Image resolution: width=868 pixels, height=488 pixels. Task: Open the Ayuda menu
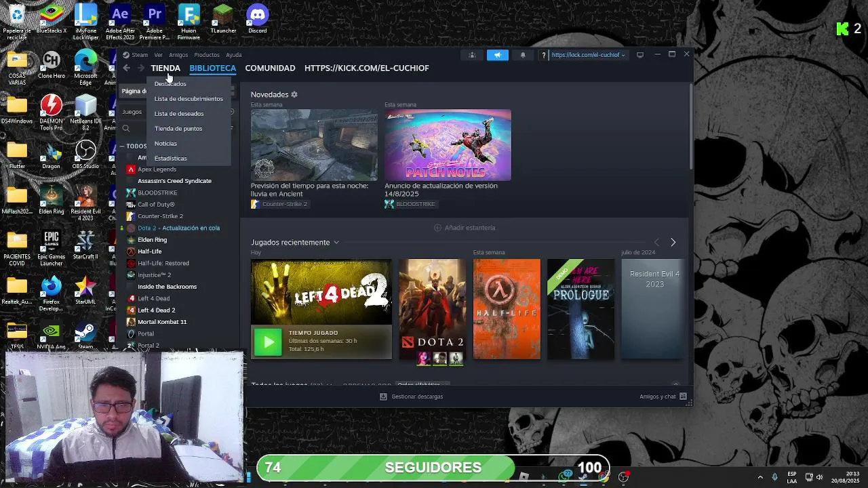point(234,55)
